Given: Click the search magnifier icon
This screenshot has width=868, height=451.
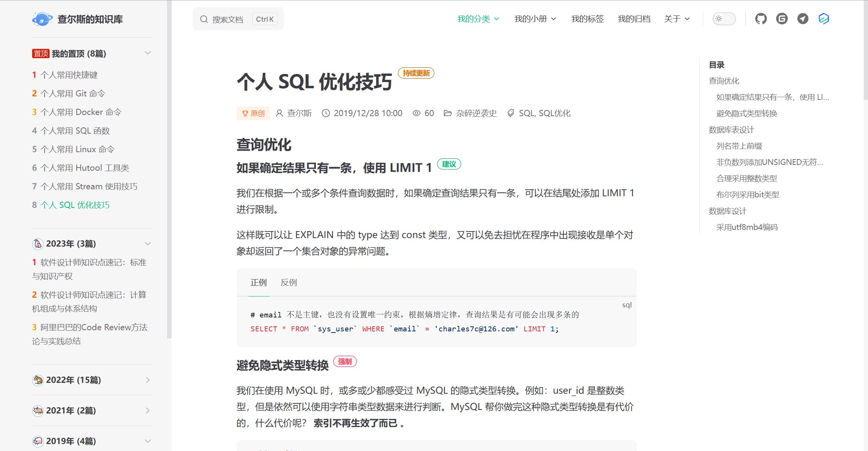Looking at the screenshot, I should [204, 19].
